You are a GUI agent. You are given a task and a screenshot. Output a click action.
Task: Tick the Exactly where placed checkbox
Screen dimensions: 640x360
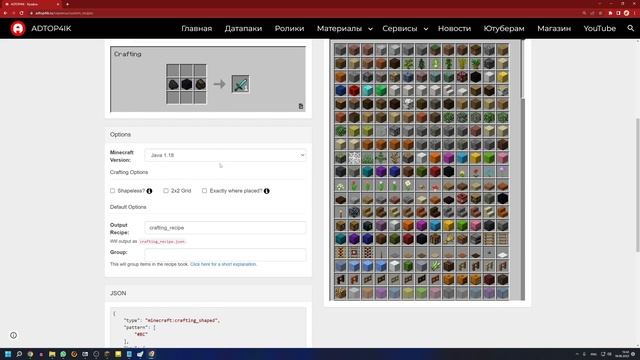point(204,191)
